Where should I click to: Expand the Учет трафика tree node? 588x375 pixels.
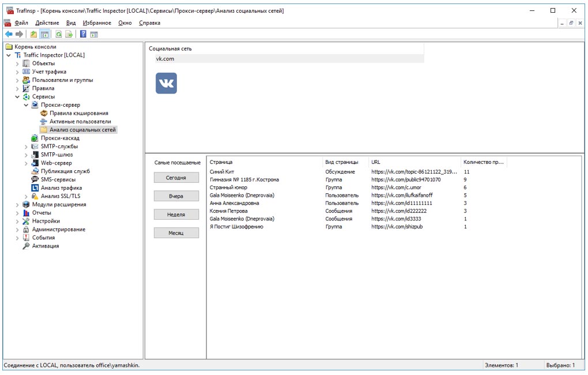17,72
